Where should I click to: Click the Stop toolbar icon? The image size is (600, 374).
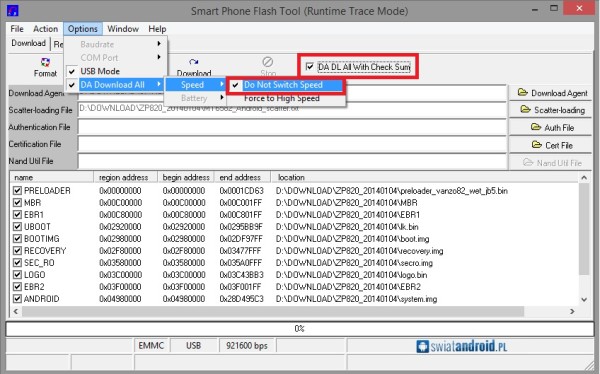[267, 62]
